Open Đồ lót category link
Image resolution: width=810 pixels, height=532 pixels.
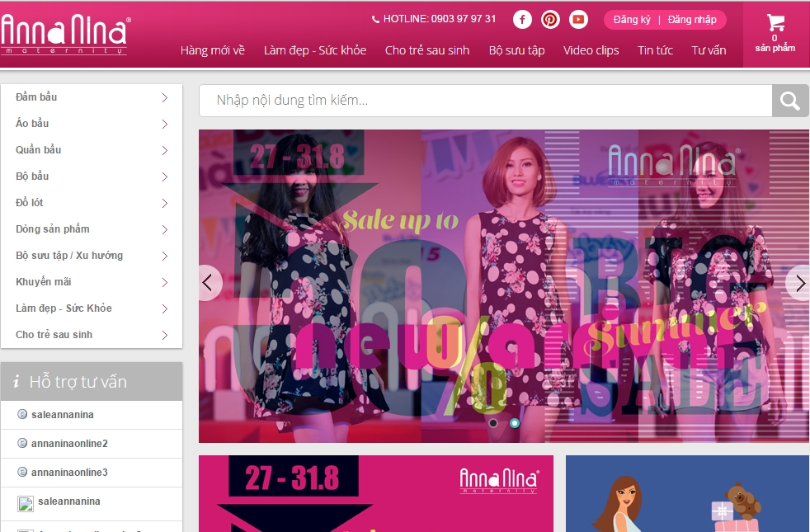pos(30,202)
